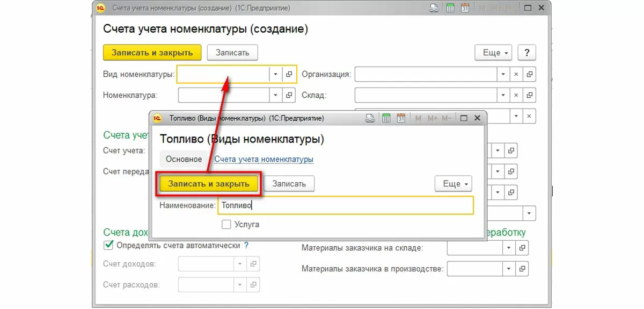
Task: Click Записать in the background Счета учета window
Action: (232, 53)
